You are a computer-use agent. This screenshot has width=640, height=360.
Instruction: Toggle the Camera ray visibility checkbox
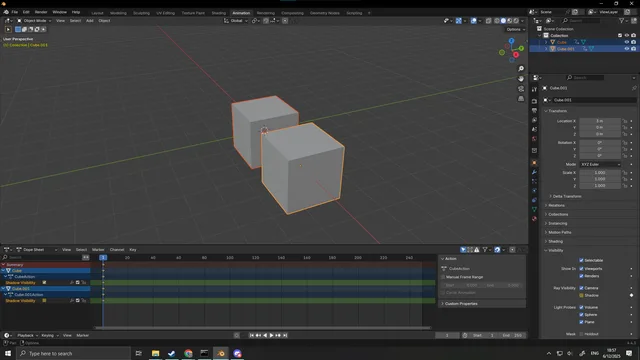(581, 288)
